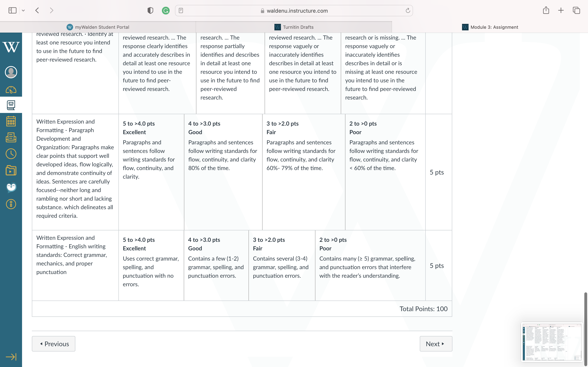This screenshot has height=367, width=588.
Task: Open the Account profile avatar
Action: point(11,72)
